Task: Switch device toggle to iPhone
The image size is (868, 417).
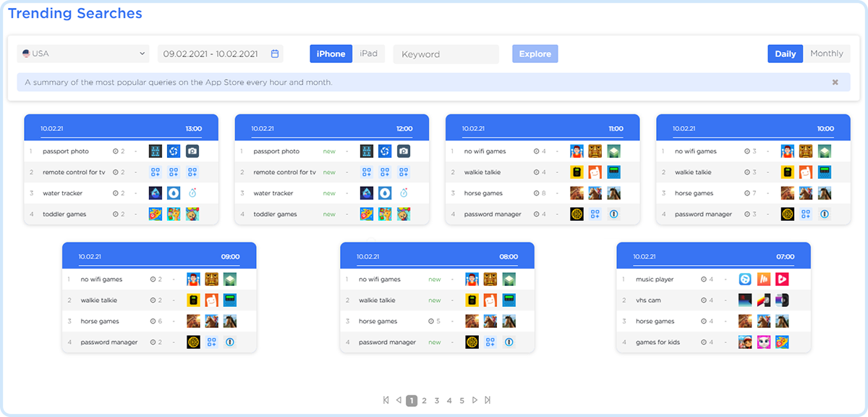Action: 331,54
